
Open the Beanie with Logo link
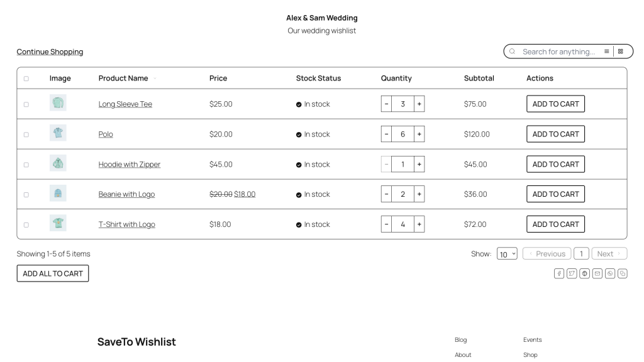[x=126, y=194]
